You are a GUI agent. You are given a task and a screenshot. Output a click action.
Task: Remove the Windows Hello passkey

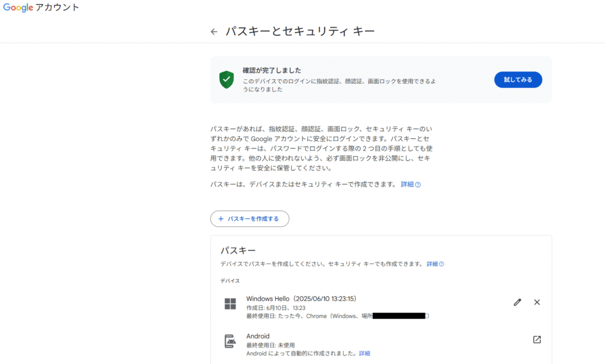pyautogui.click(x=536, y=302)
